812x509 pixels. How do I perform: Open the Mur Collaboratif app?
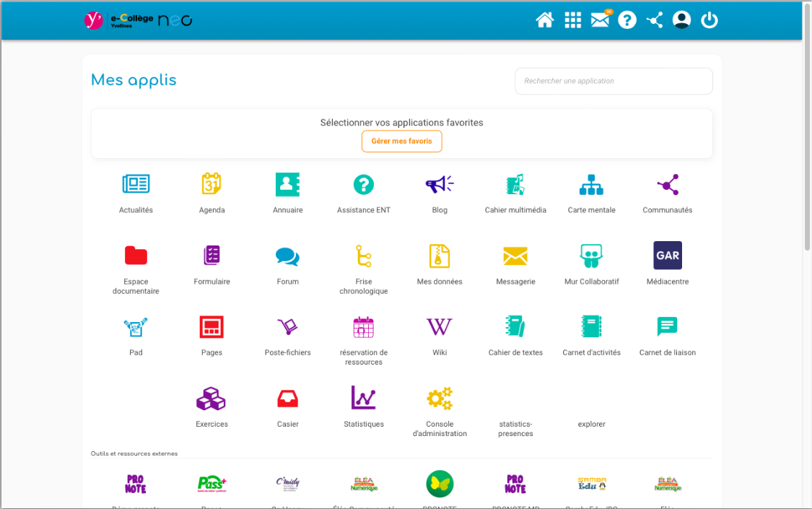click(x=591, y=256)
